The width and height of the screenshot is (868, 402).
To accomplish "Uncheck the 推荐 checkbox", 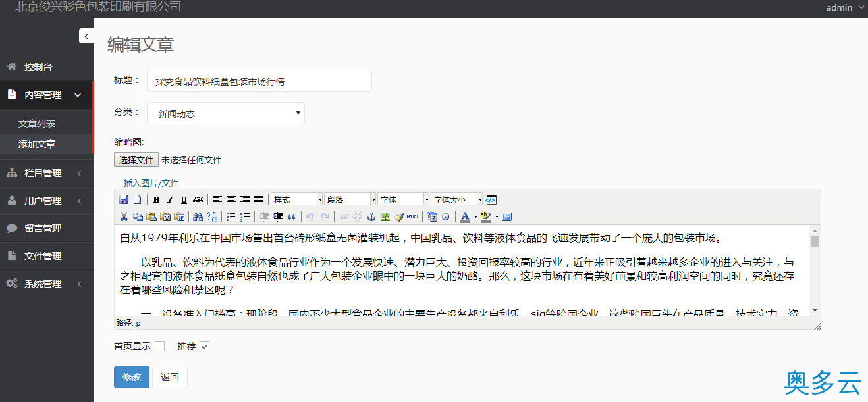I will click(204, 346).
